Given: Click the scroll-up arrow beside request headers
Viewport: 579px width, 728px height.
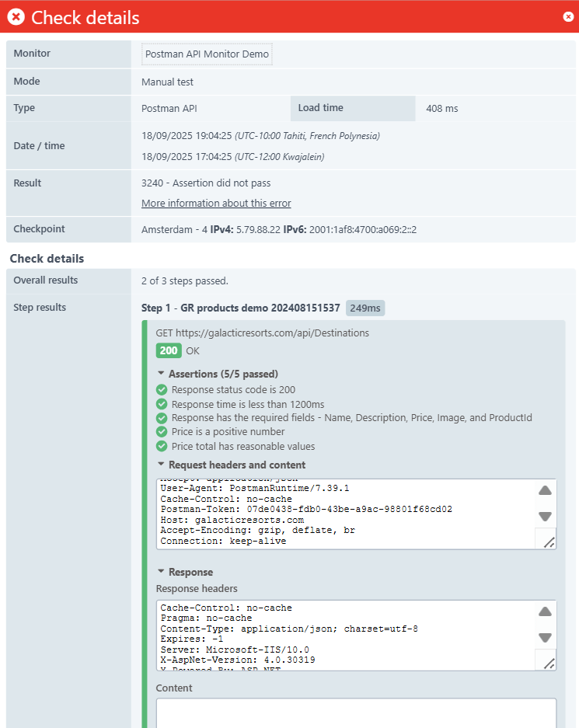Looking at the screenshot, I should pyautogui.click(x=545, y=490).
